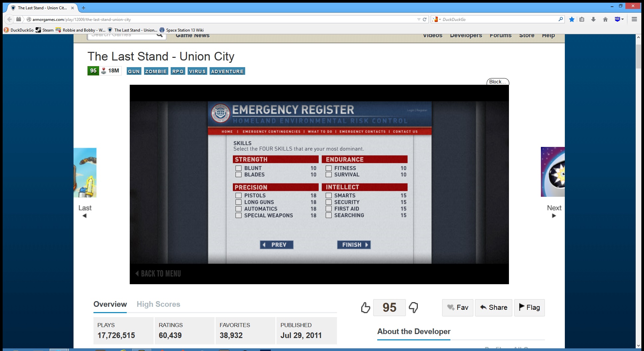Select EMERGENCY CONTACTS in game nav bar
Image resolution: width=644 pixels, height=351 pixels.
(x=363, y=132)
